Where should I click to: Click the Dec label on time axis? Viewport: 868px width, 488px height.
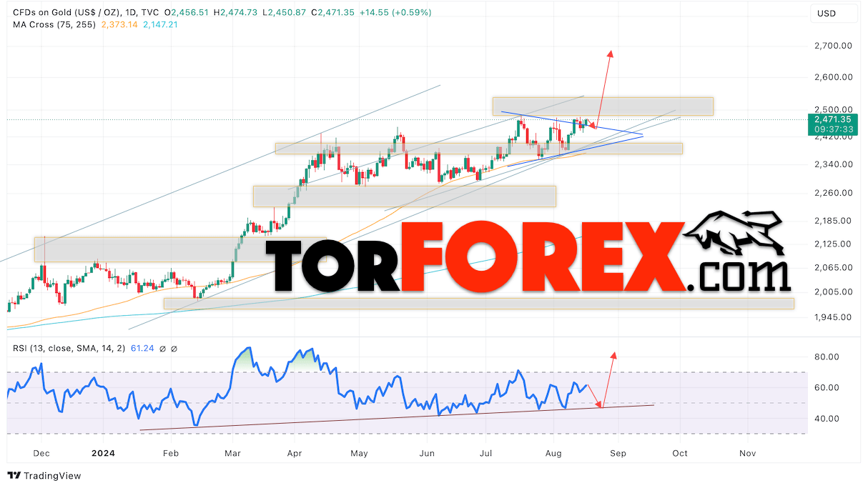pyautogui.click(x=41, y=453)
